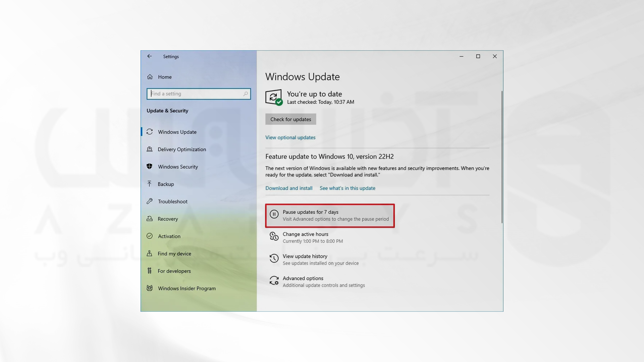Click the Find my device icon

point(150,253)
